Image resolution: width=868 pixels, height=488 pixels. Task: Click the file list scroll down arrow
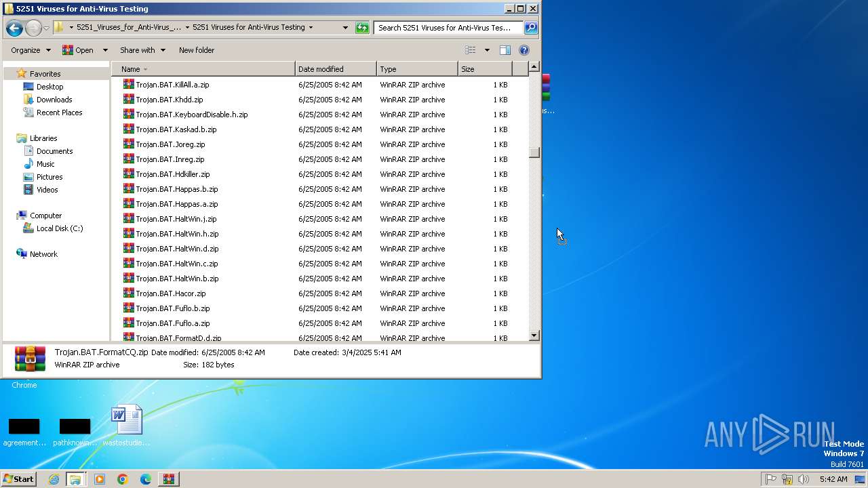pos(534,335)
